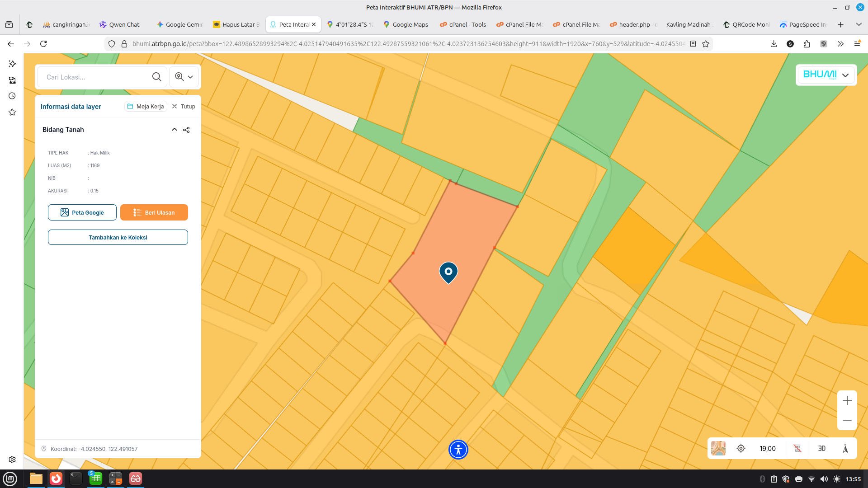Image resolution: width=868 pixels, height=488 pixels.
Task: Switch to the cPanel - Tools tab
Action: pos(463,24)
